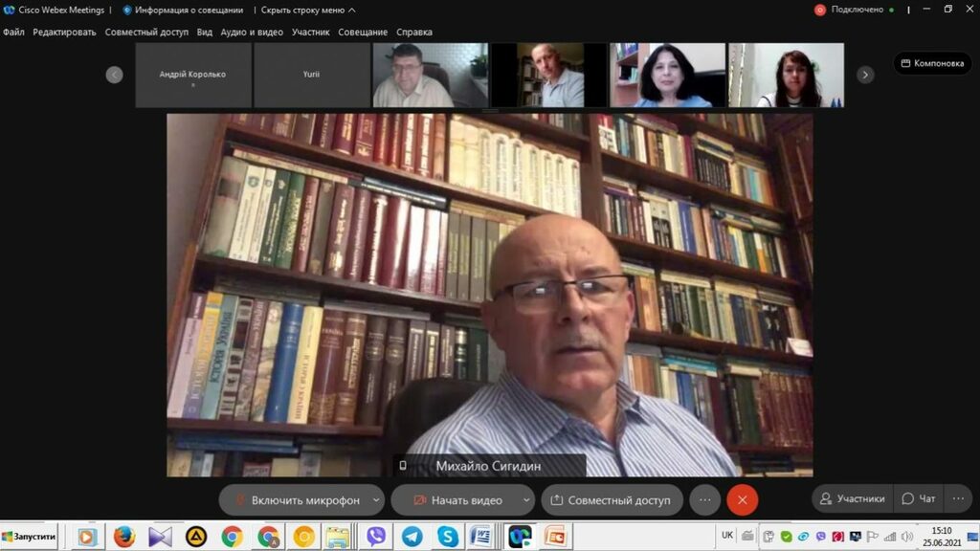This screenshot has width=980, height=551.
Task: Click Информация о совещании in title bar
Action: 185,10
